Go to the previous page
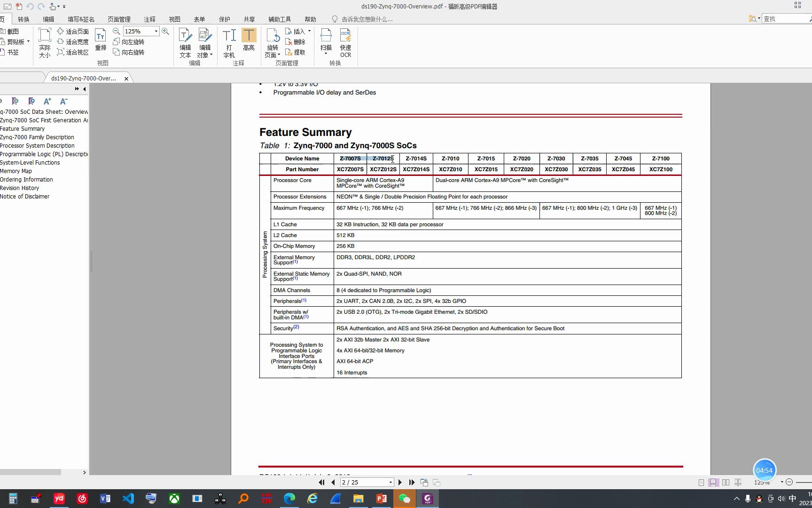Viewport: 812px width, 508px height. click(x=333, y=482)
